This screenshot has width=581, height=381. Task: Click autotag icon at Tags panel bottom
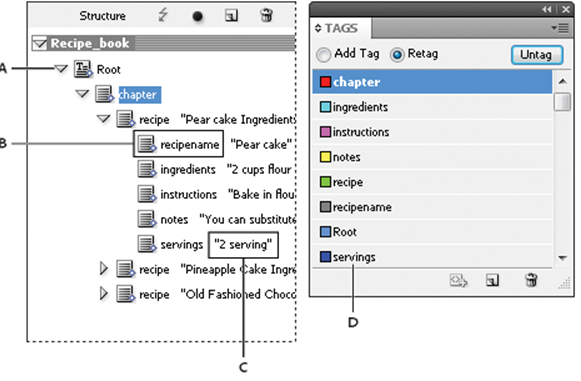[x=459, y=281]
